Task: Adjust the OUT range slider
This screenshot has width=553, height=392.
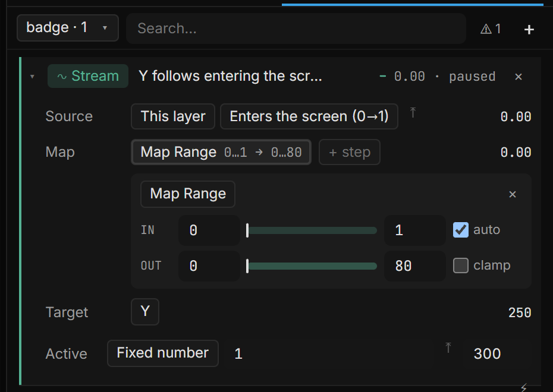Action: (x=312, y=266)
